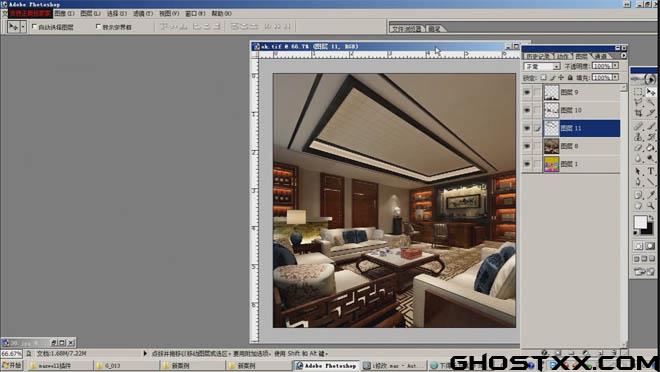
Task: Toggle visibility of layer 图层 1
Action: (x=527, y=164)
